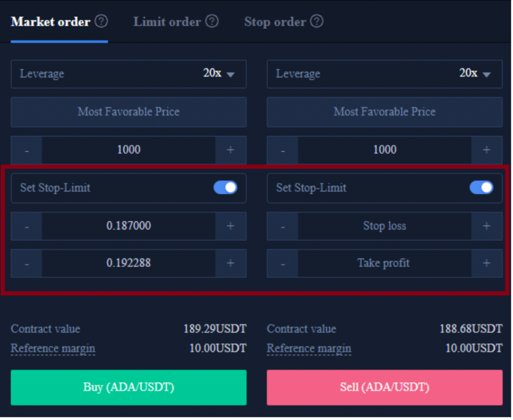Click sell-side Stop loss input field

(385, 226)
